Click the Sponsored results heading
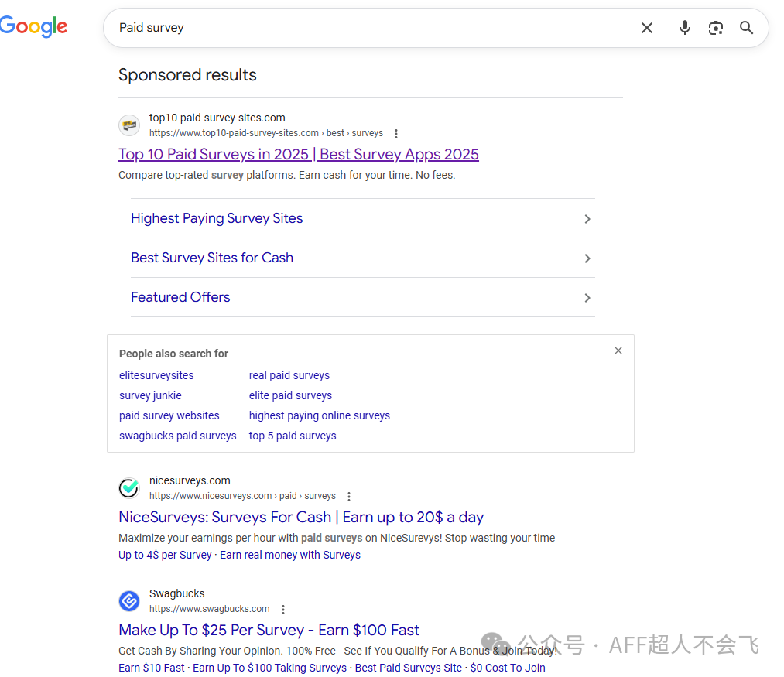 187,75
